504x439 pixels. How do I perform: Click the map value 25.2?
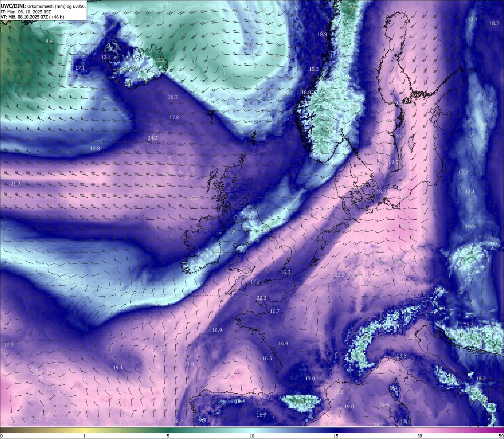33,420
